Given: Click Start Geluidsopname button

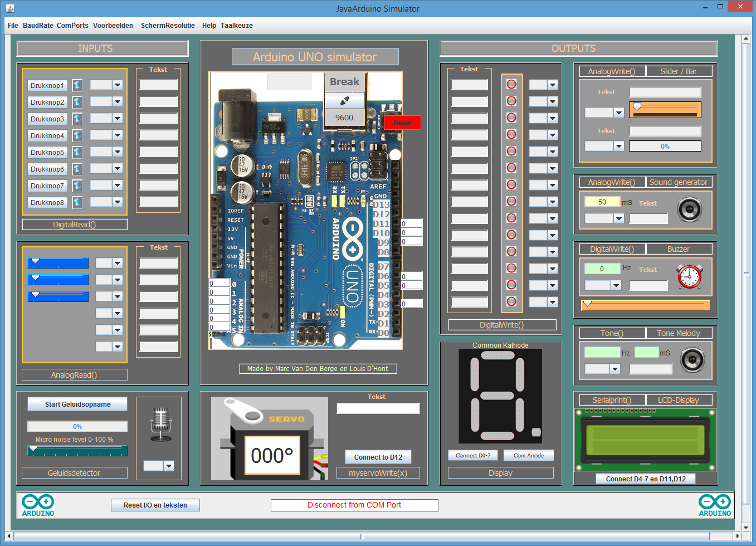Looking at the screenshot, I should pyautogui.click(x=77, y=404).
